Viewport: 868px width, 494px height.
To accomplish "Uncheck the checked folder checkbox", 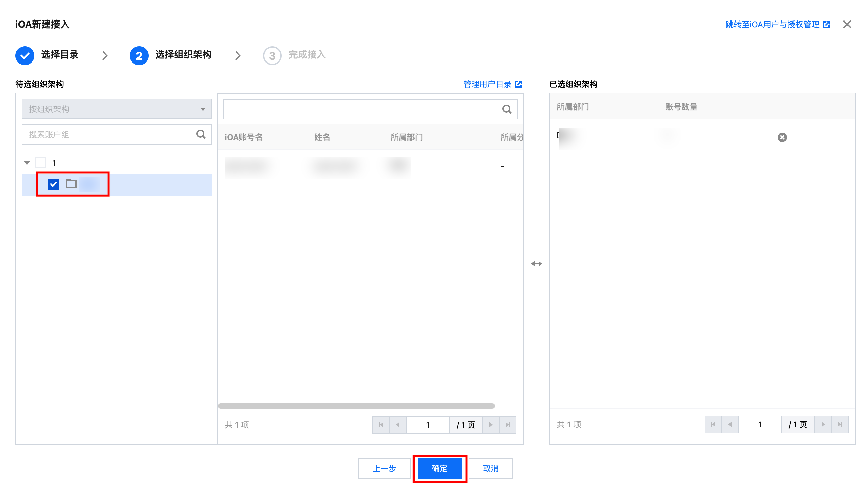I will coord(53,184).
